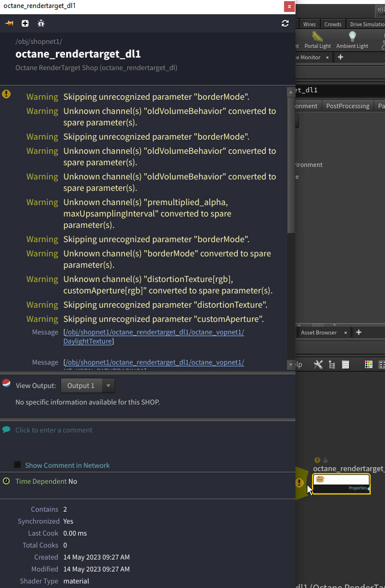
Task: Click the large warning flag left of node
Action: 299,483
